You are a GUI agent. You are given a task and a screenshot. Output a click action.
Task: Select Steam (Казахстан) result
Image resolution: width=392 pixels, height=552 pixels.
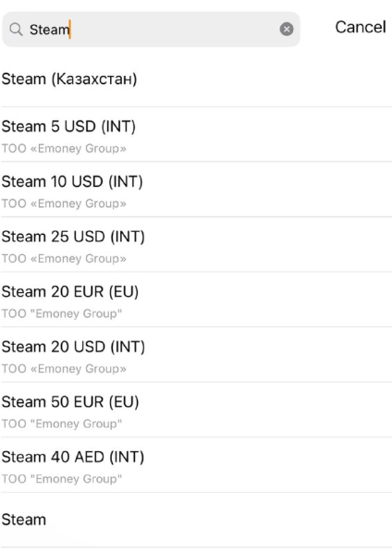(x=196, y=80)
